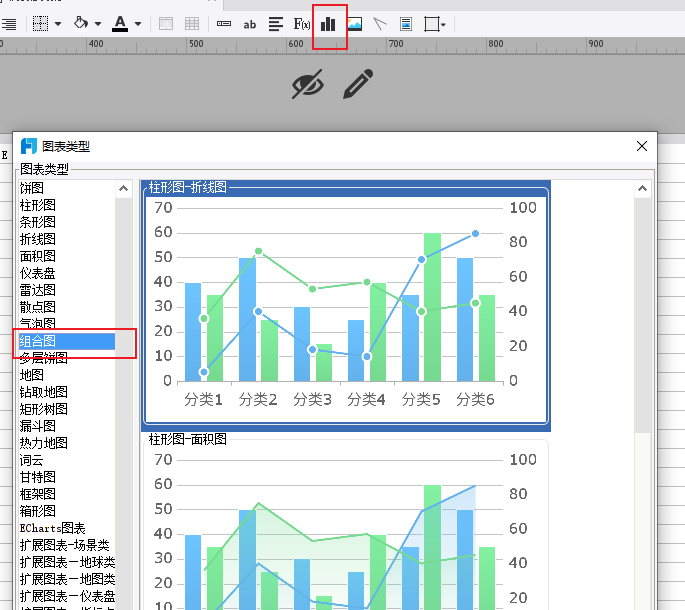Click the preview pane vertical scrollbar
Image resolution: width=685 pixels, height=610 pixels.
point(642,315)
